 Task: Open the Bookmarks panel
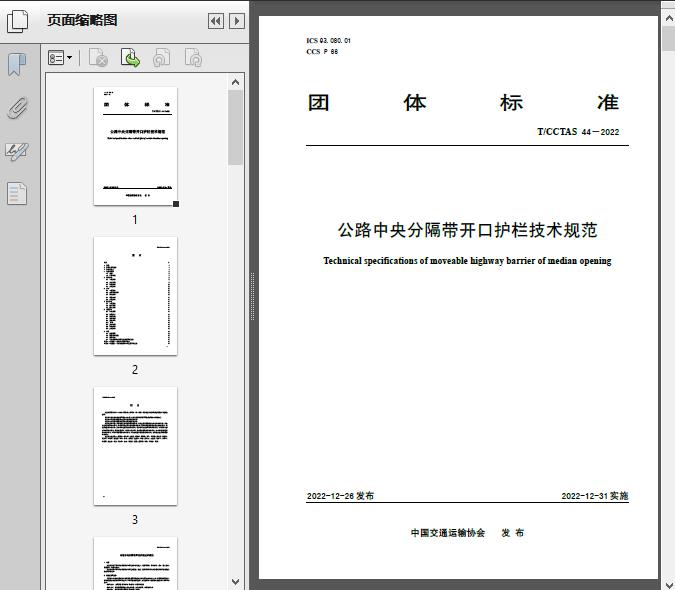(17, 65)
